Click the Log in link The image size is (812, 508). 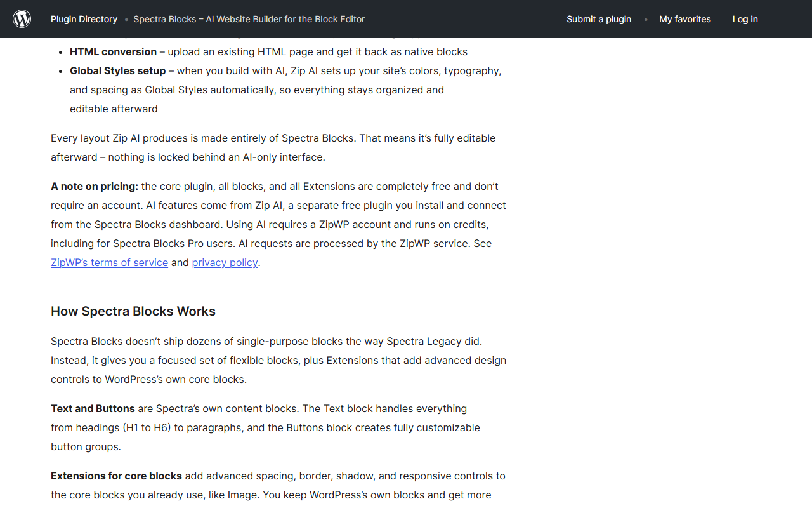point(745,19)
